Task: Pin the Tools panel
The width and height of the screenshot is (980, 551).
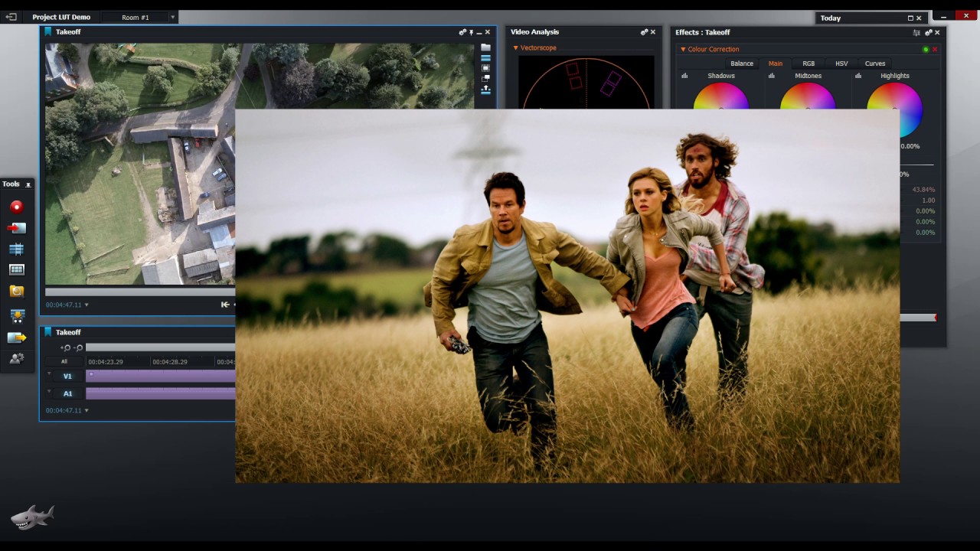Action: point(28,184)
